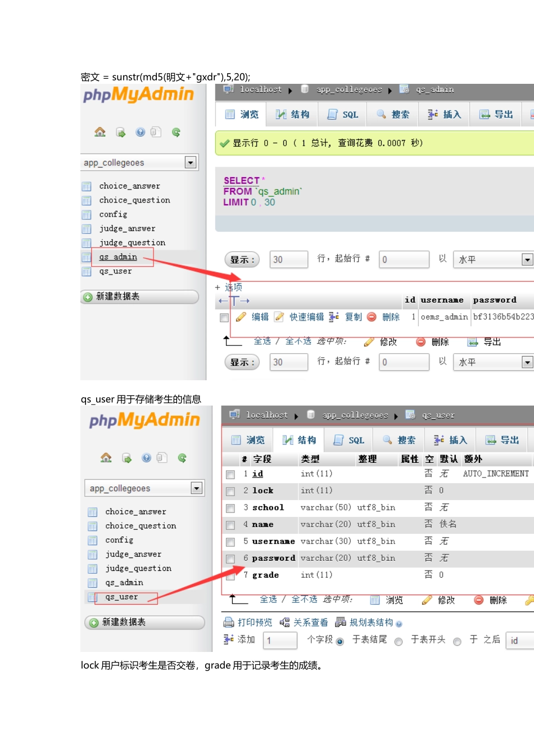The width and height of the screenshot is (534, 756).
Task: Click the home icon in lower phpMyAdmin sidebar
Action: click(x=106, y=457)
